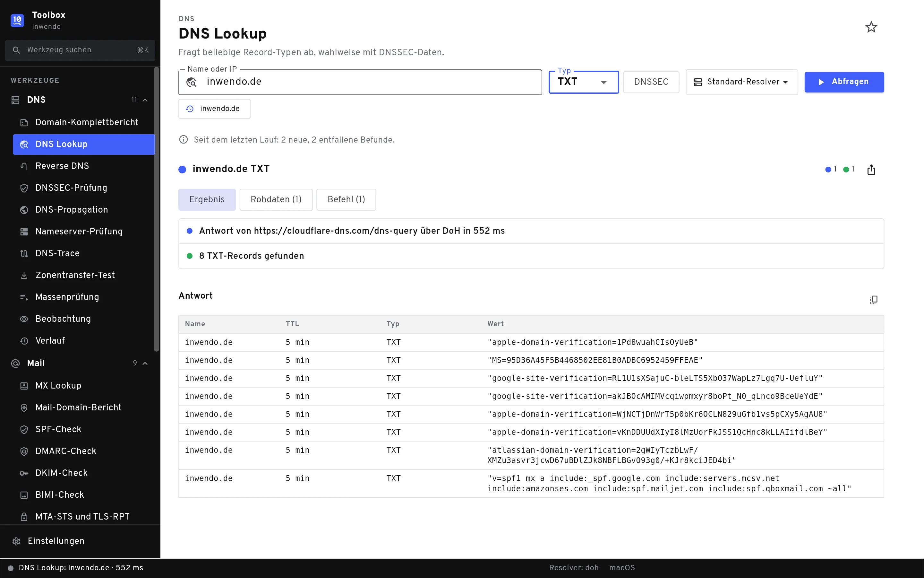The height and width of the screenshot is (578, 924).
Task: Click the atlassian-domain-verification record value
Action: 611,455
